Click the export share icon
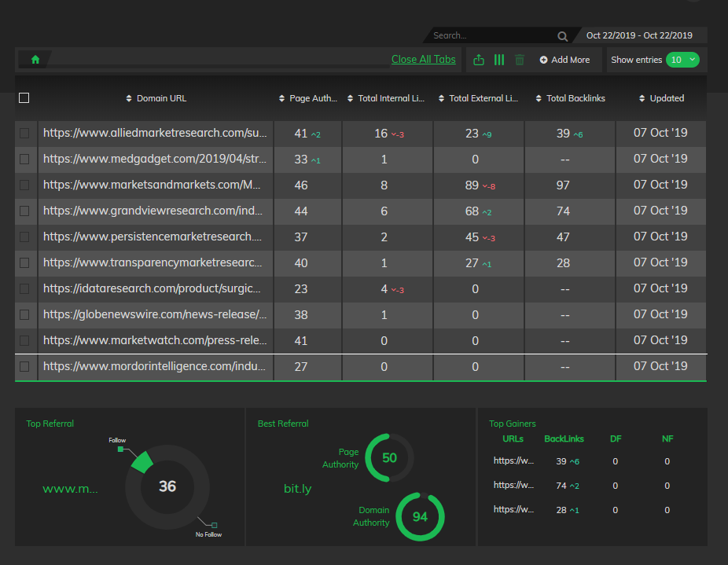Viewport: 728px width, 565px height. point(479,60)
